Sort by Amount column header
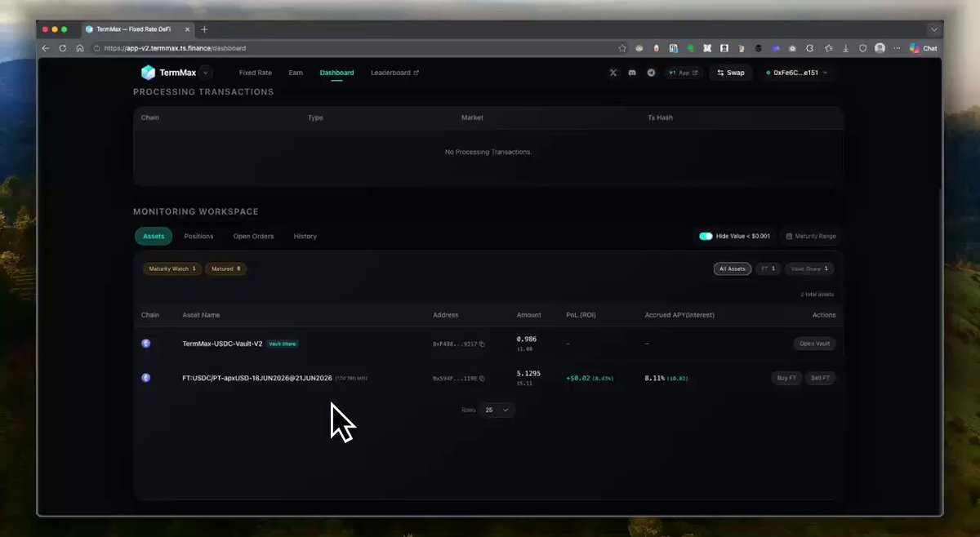This screenshot has width=980, height=537. coord(529,315)
